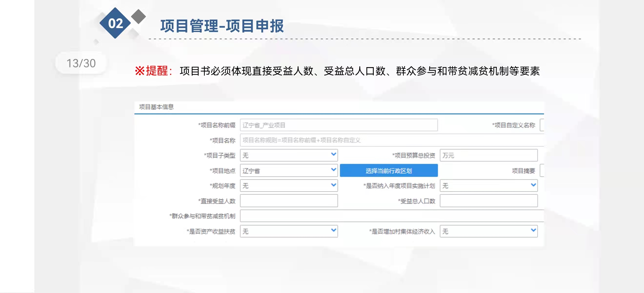This screenshot has width=644, height=293.
Task: Open the 是否纳入年度项目实施计划 dropdown
Action: (489, 186)
